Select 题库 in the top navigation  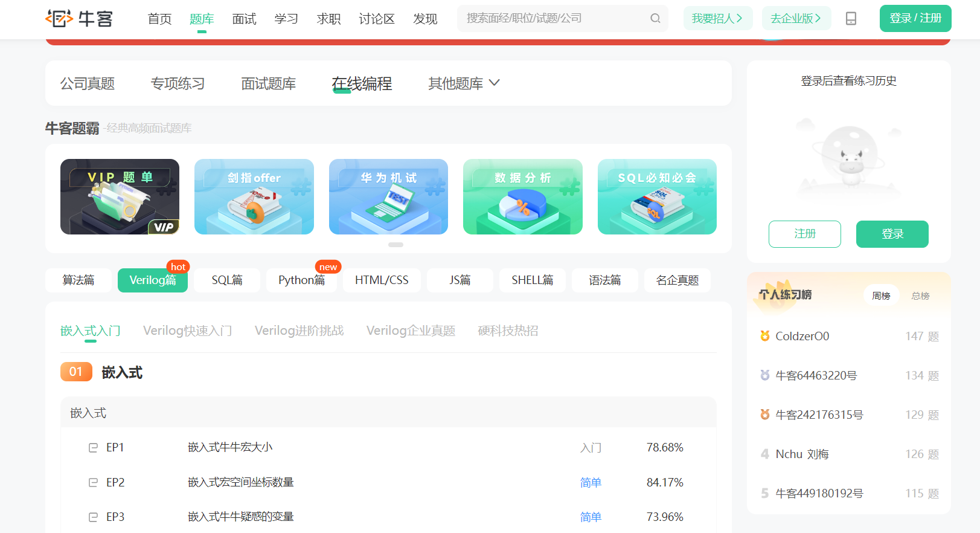202,19
